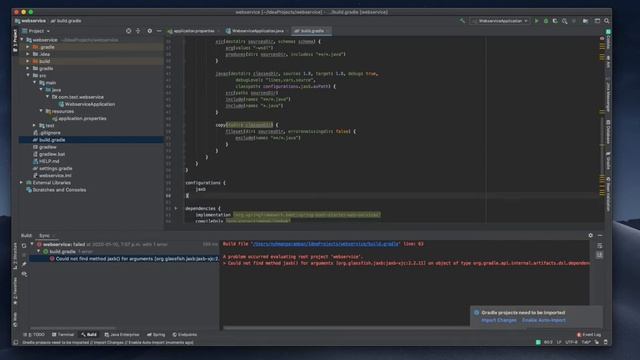Open the Project side tool window stripe
Viewport: 640px width, 360px height.
[x=15, y=40]
